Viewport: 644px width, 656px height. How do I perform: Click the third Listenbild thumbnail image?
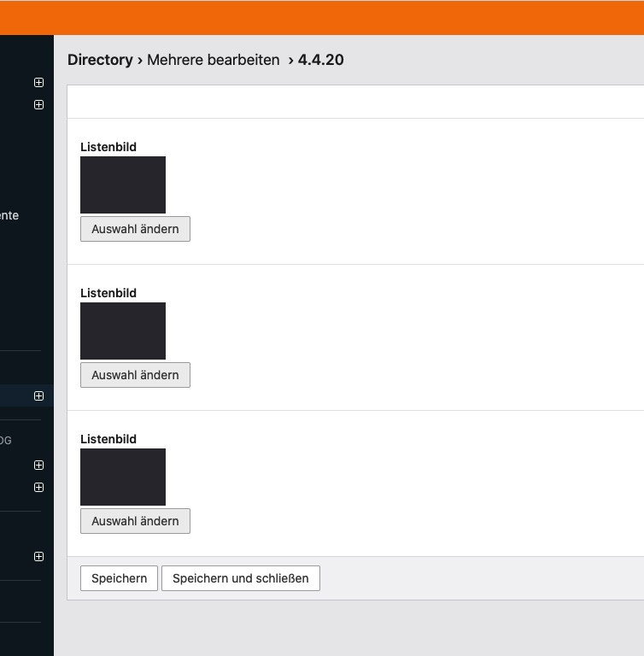[123, 477]
